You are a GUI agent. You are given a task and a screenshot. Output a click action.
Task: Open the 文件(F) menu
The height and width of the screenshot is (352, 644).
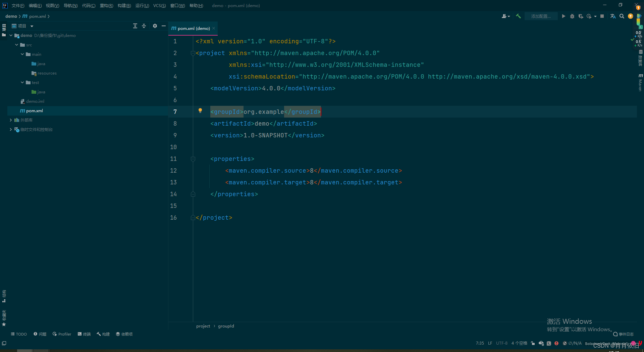pyautogui.click(x=18, y=5)
